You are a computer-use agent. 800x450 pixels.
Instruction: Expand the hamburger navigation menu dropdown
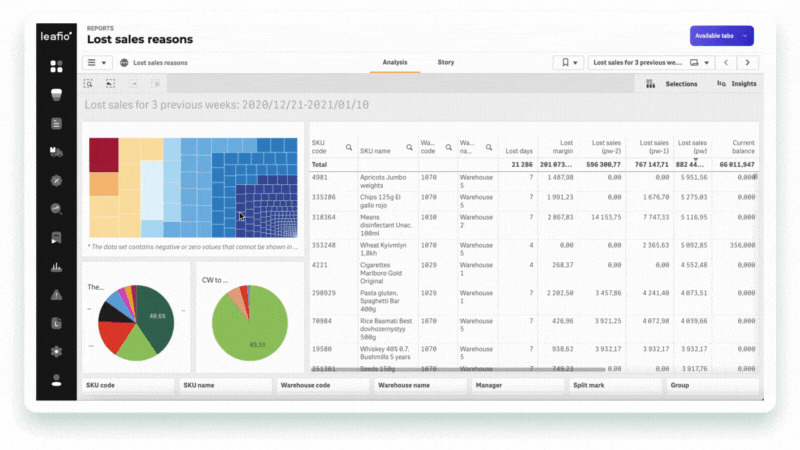point(97,62)
